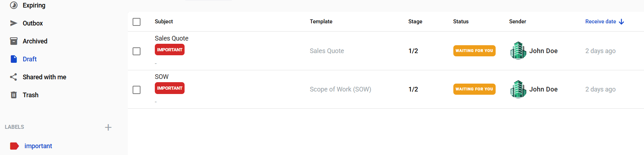Toggle the select all checkbox in header

pos(137,22)
